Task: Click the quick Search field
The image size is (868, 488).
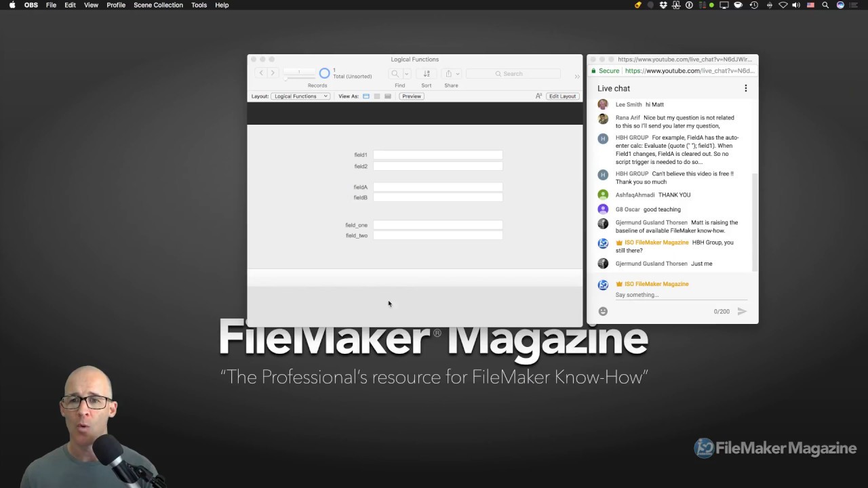Action: 513,74
